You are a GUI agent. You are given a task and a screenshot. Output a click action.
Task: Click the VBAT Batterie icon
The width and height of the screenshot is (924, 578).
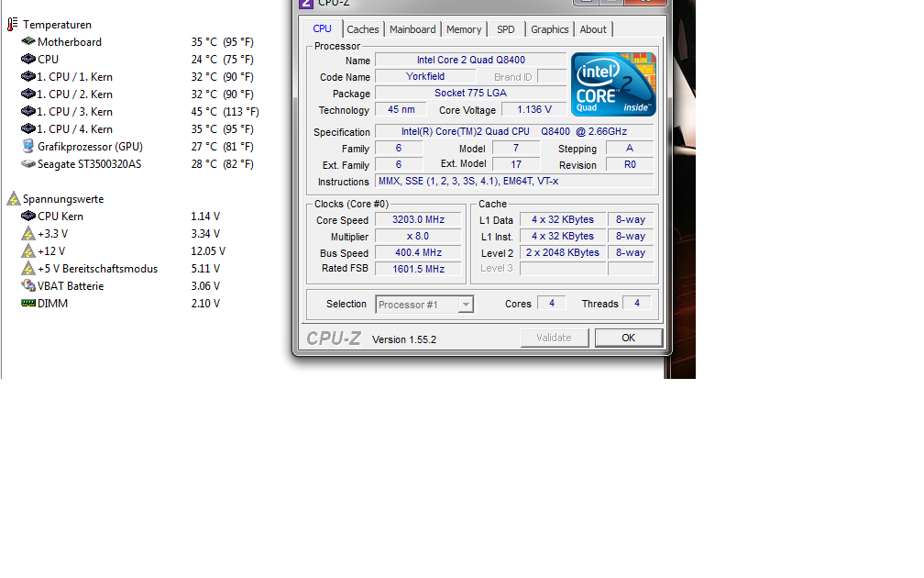click(x=27, y=285)
